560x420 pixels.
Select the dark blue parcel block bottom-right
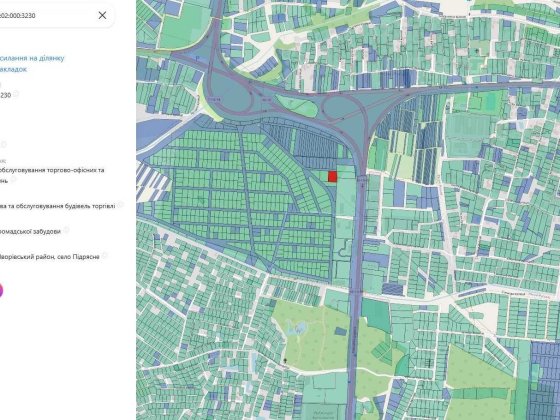(x=545, y=380)
